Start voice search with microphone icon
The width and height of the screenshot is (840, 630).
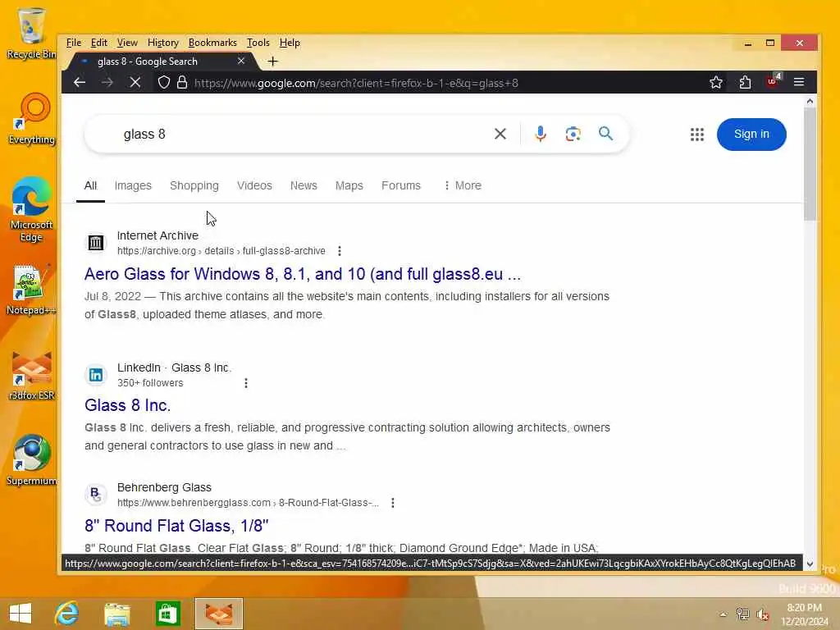[x=541, y=134]
